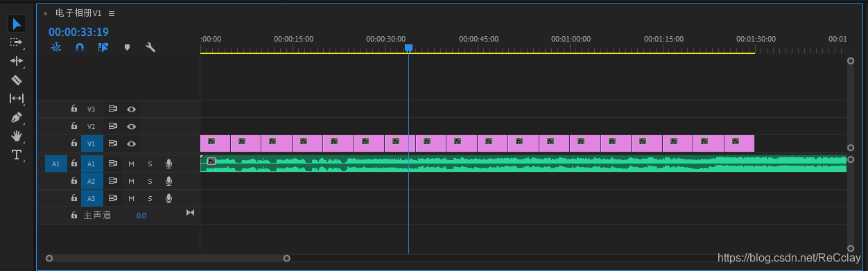
Task: Select the Ripple Edit tool
Action: pyautogui.click(x=17, y=61)
